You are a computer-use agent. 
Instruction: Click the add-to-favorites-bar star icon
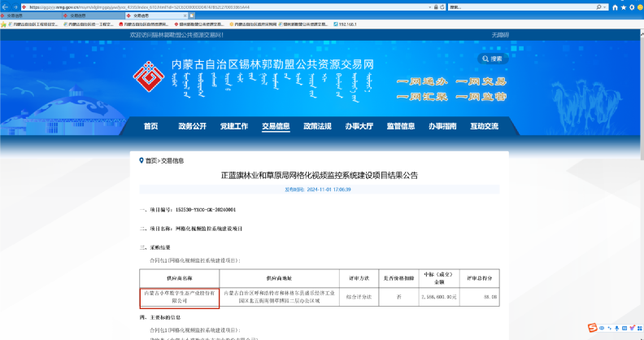(x=4, y=24)
